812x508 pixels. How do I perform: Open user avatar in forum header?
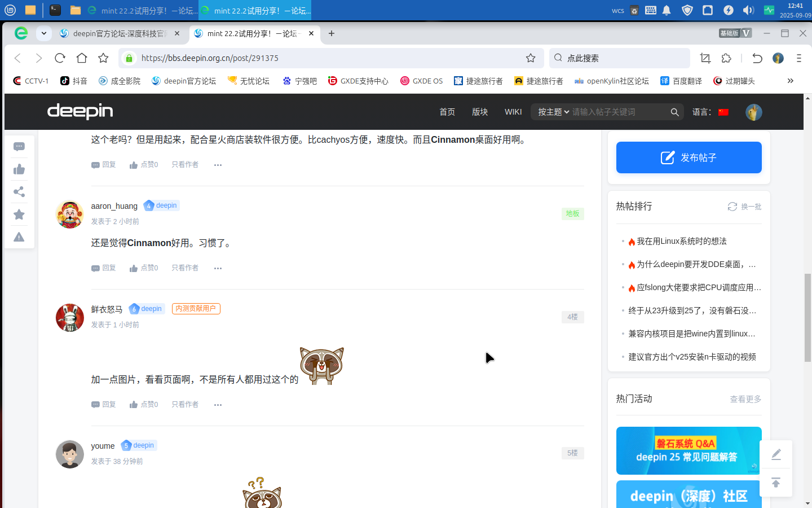(x=754, y=112)
